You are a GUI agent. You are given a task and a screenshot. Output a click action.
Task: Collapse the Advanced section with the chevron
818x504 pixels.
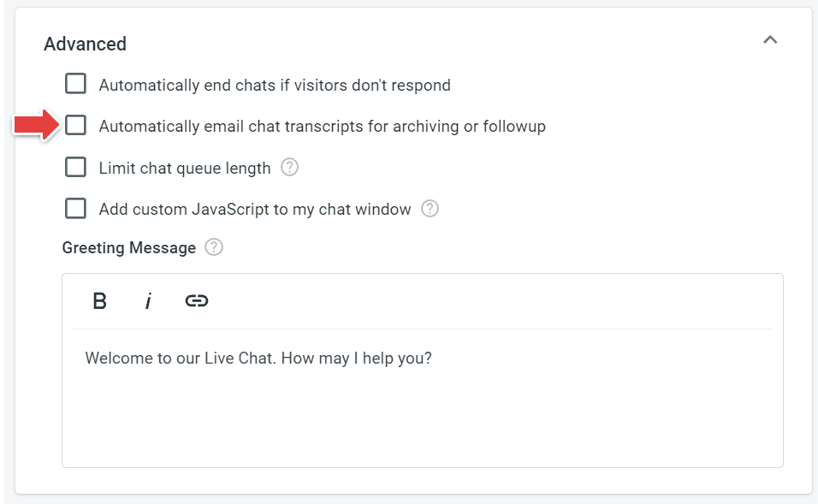pyautogui.click(x=770, y=39)
